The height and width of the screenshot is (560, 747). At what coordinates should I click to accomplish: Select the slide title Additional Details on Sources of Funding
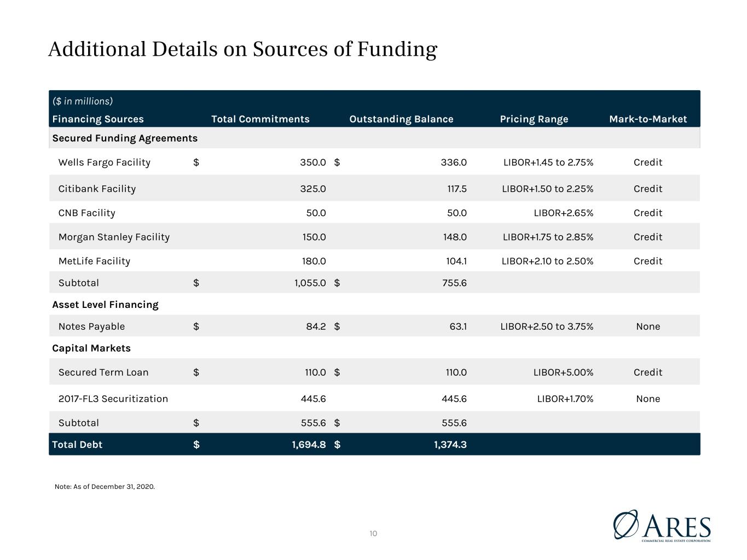(242, 49)
